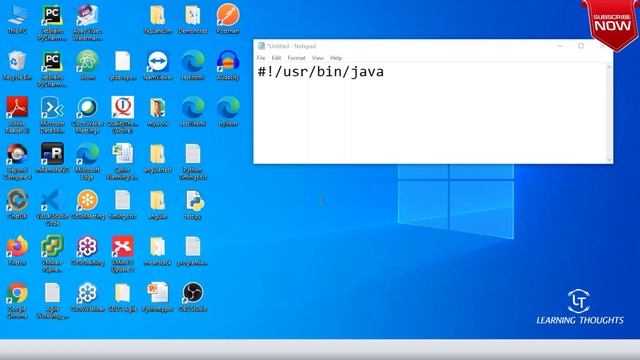Open the Demonotes folder
The image size is (640, 360).
pos(193,20)
